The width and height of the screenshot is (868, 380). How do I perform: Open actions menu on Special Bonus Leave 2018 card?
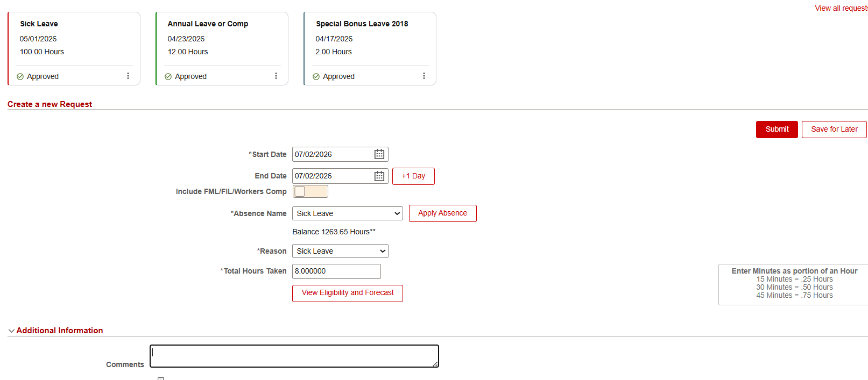tap(424, 76)
